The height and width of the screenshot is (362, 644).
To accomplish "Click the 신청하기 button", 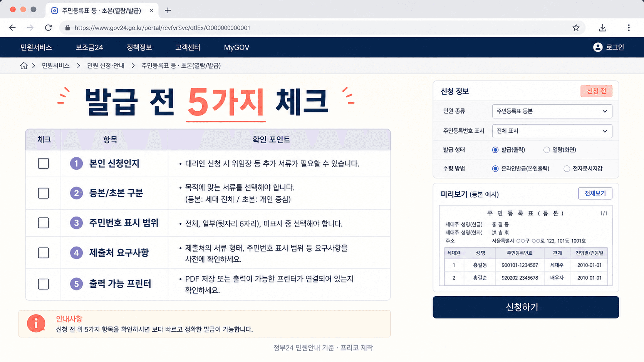I will (526, 307).
